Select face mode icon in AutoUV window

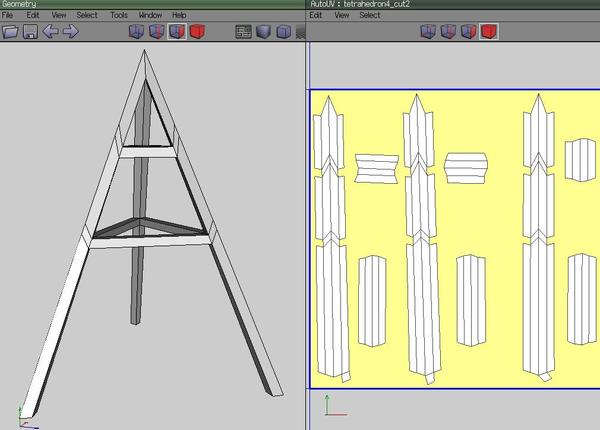point(468,31)
